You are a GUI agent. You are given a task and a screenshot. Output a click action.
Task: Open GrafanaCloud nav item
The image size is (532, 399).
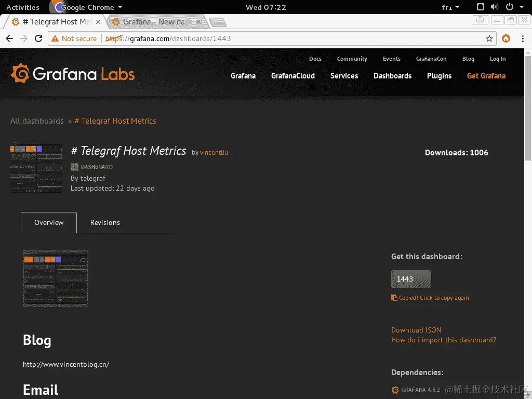(293, 76)
